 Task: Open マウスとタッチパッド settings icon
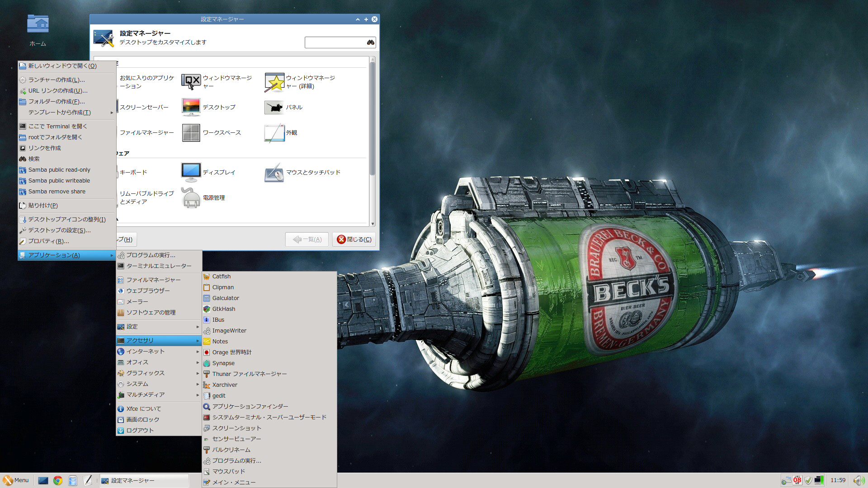pos(274,172)
